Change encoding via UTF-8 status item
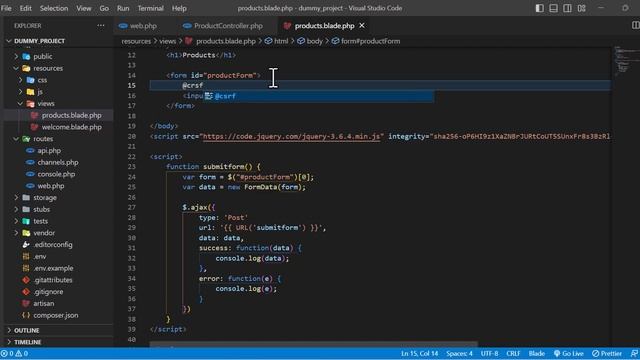640x360 pixels. click(x=489, y=353)
